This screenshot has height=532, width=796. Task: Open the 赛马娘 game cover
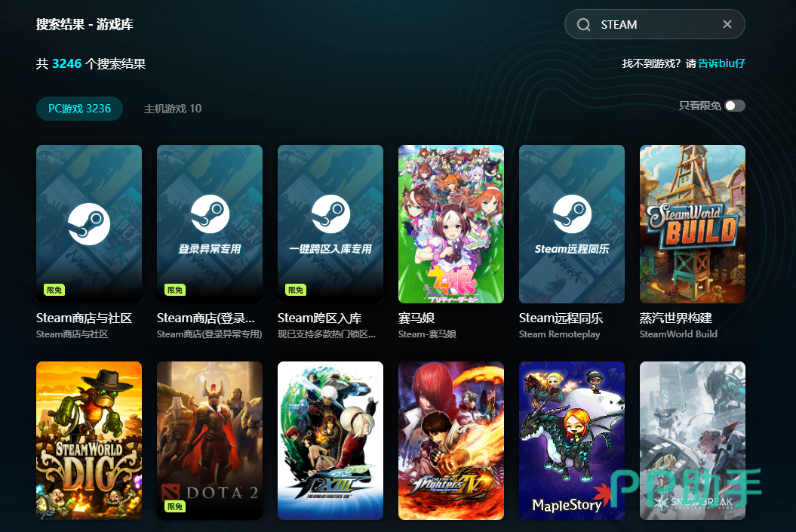pyautogui.click(x=450, y=224)
